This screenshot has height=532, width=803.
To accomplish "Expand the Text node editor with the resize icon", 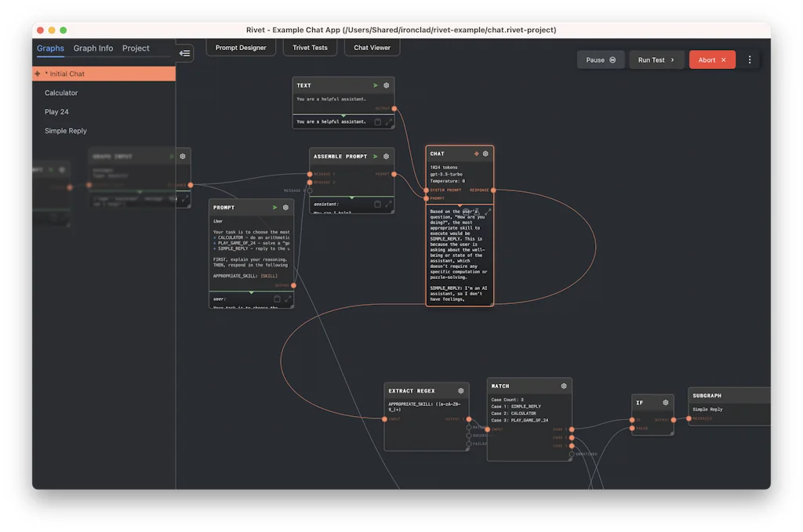I will point(390,122).
